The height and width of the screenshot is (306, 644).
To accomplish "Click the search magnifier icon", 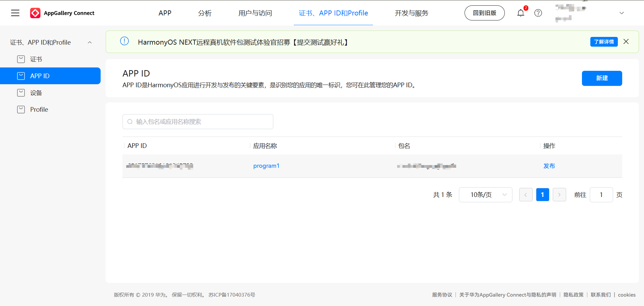I will click(130, 122).
